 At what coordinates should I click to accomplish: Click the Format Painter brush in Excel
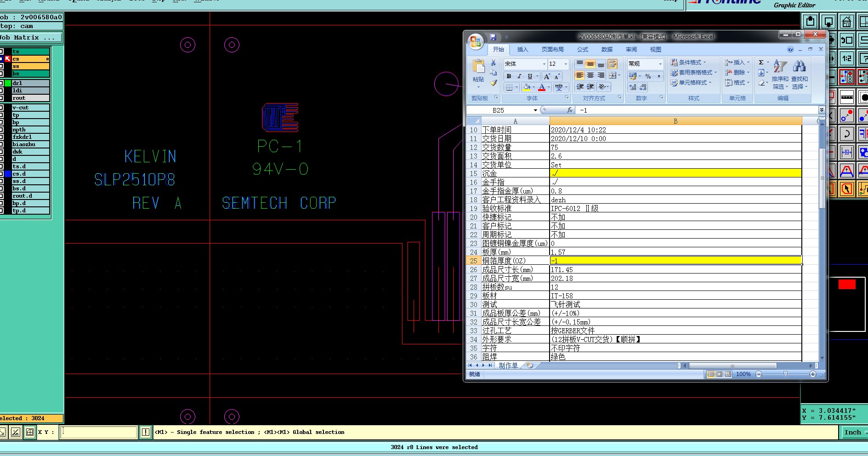(x=493, y=83)
